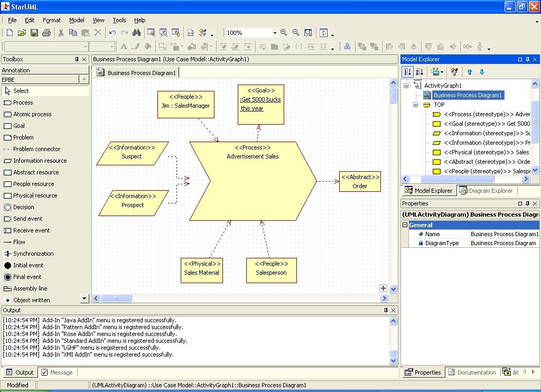Click the Zoom Out magnifier icon
This screenshot has height=392, width=541.
pyautogui.click(x=296, y=33)
